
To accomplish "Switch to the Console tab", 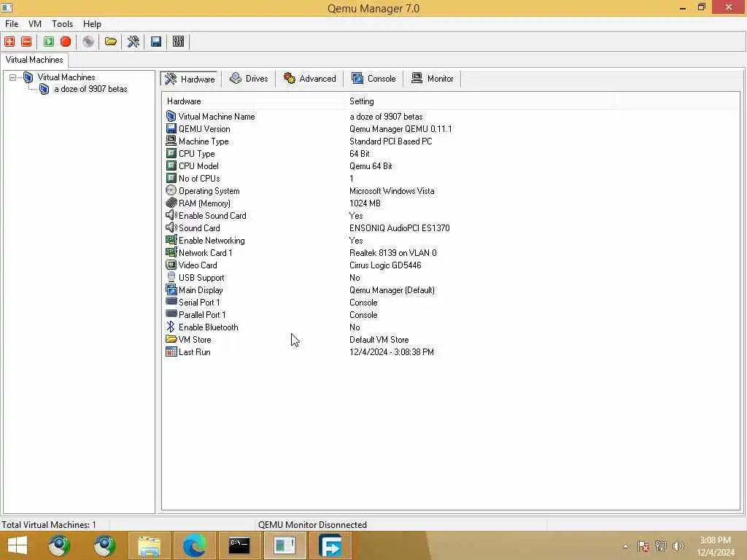I will pos(373,79).
